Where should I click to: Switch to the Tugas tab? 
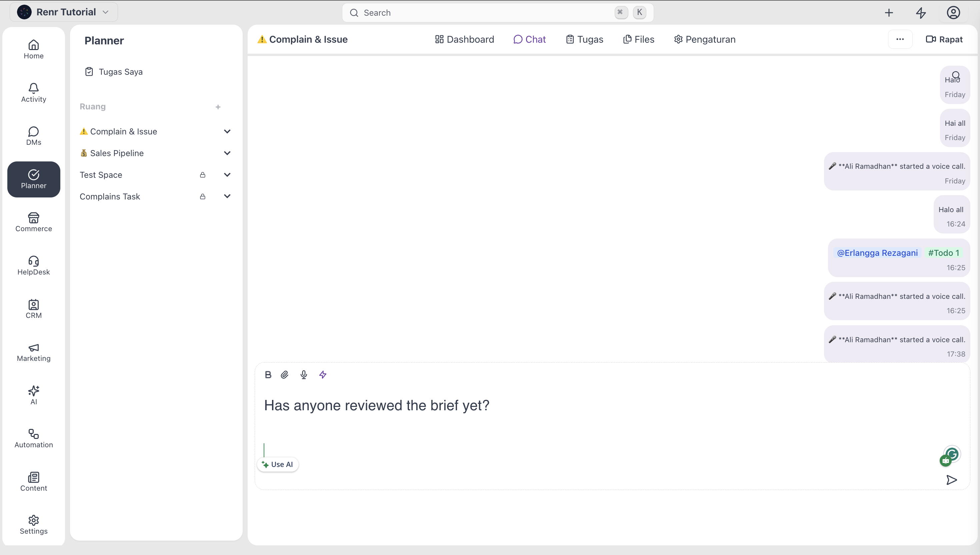point(585,39)
